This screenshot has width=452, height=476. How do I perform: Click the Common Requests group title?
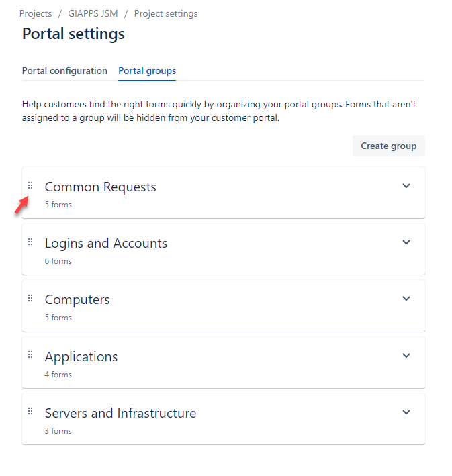tap(100, 187)
